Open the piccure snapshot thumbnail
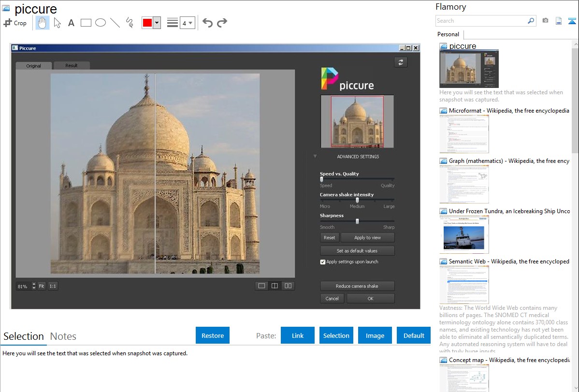This screenshot has width=579, height=392. tap(469, 69)
